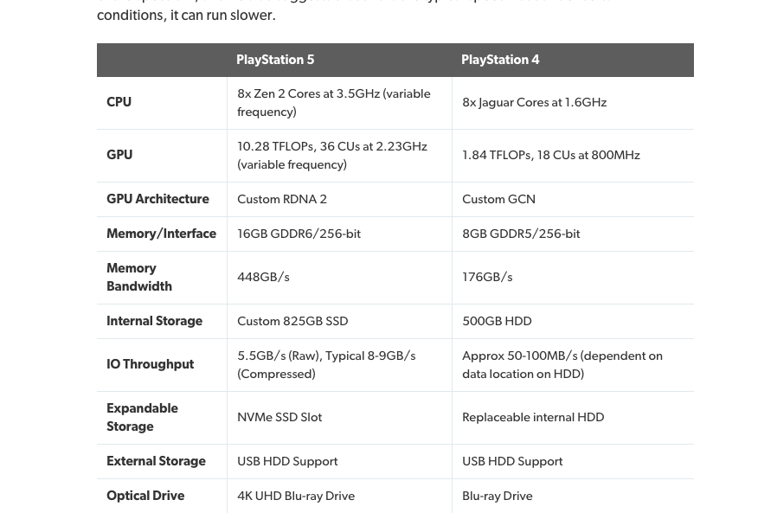The height and width of the screenshot is (532, 758).
Task: Click the Memory/Interface row label
Action: (x=161, y=234)
